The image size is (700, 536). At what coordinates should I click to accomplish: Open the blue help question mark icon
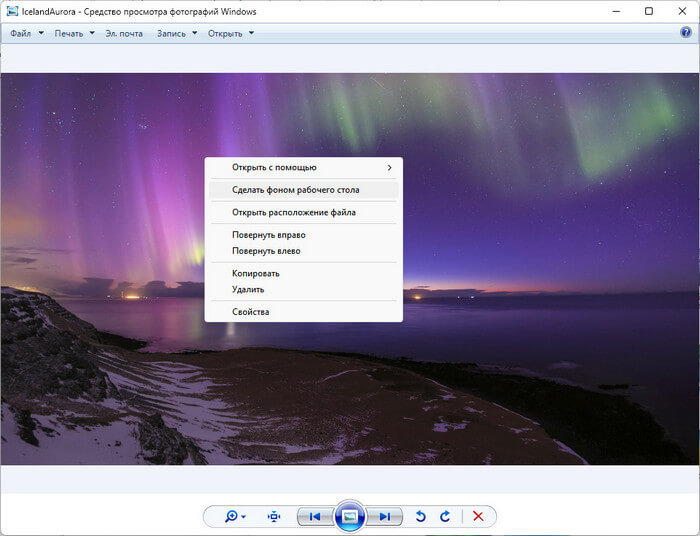686,33
